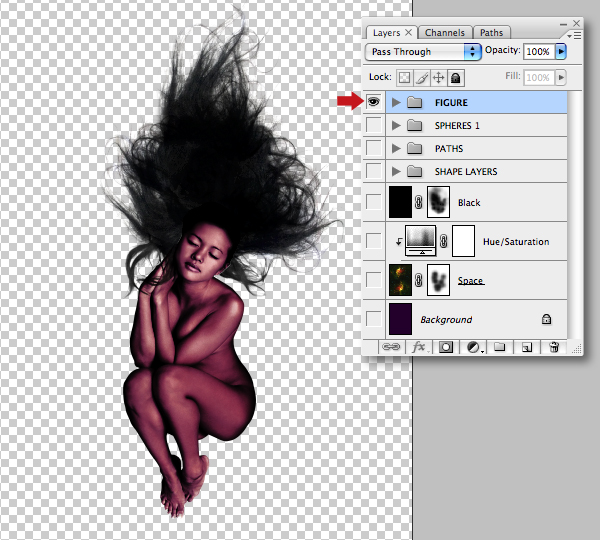
Task: Select the Black layer name
Action: pos(469,202)
